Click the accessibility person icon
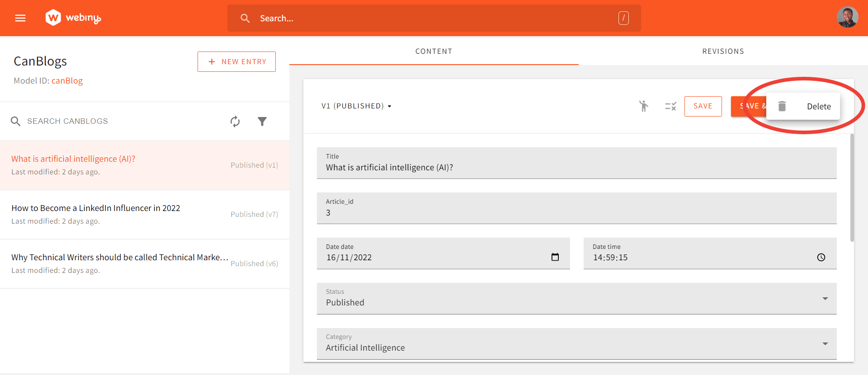 [644, 106]
